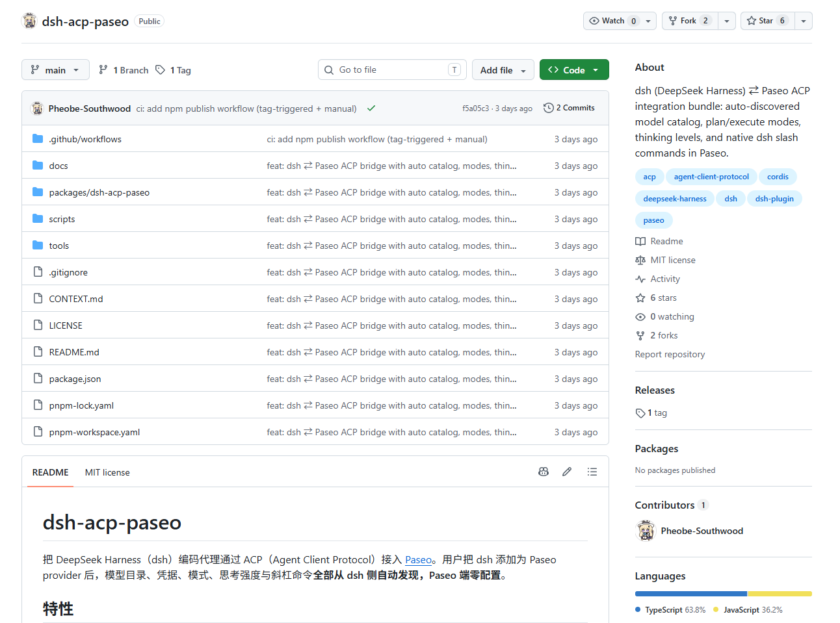Open the docs folder
840x623 pixels.
pos(59,166)
